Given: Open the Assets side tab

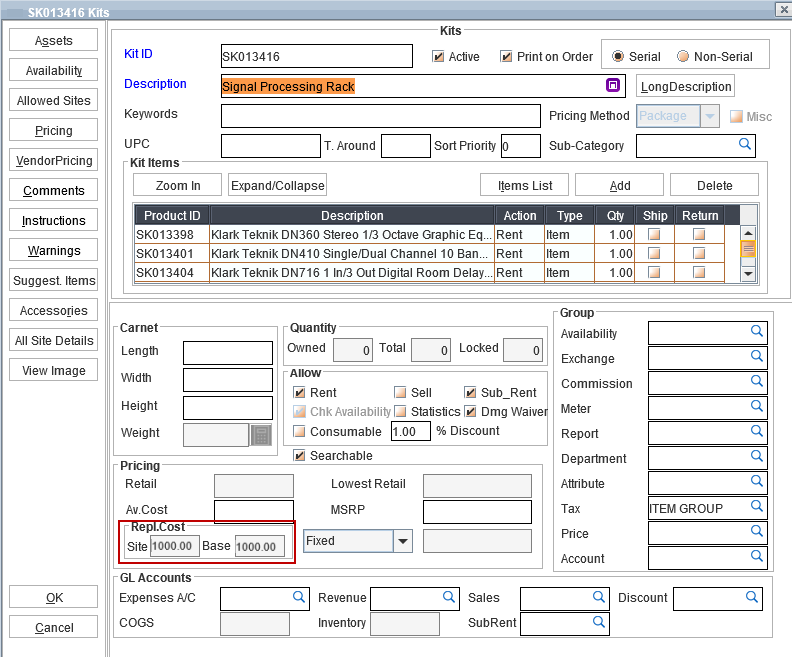Looking at the screenshot, I should pyautogui.click(x=54, y=40).
